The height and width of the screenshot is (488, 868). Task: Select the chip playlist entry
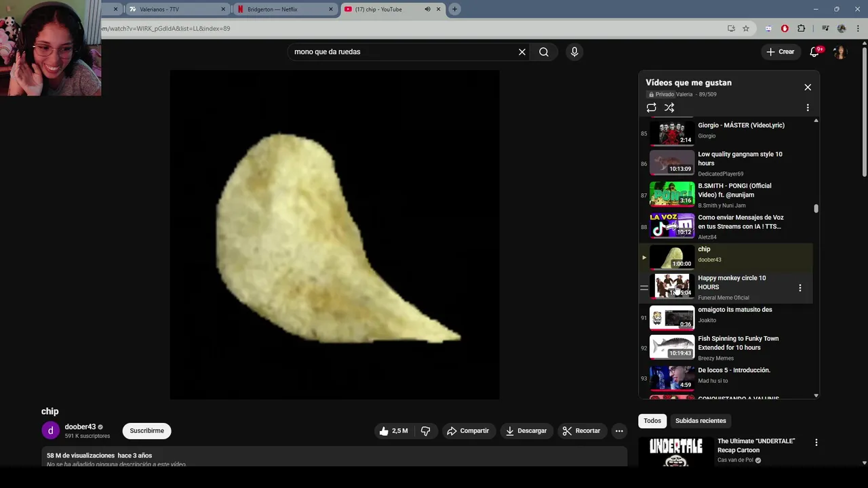coord(726,257)
